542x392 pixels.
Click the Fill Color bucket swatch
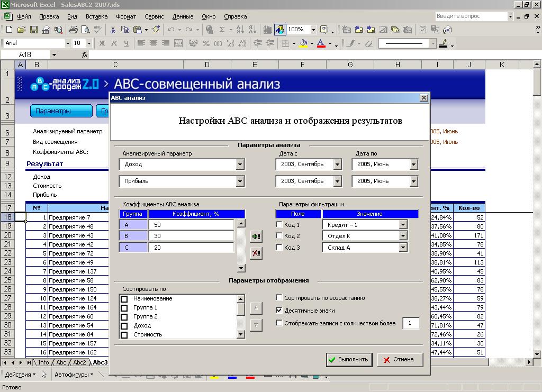click(303, 43)
